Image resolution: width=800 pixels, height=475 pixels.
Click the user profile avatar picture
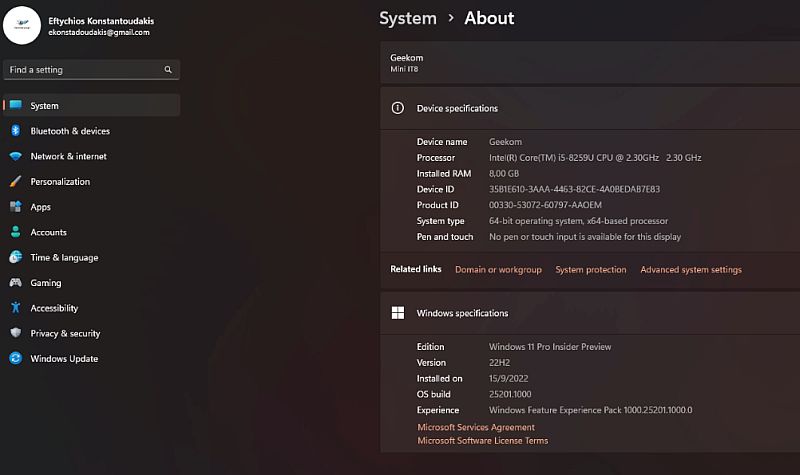pos(22,26)
